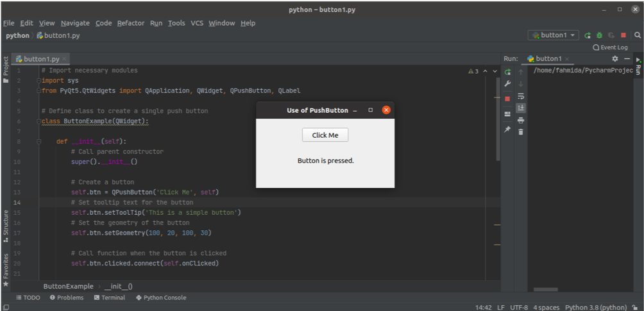The height and width of the screenshot is (311, 644).
Task: Collapse the ButtonExample class fold marker
Action: point(38,121)
